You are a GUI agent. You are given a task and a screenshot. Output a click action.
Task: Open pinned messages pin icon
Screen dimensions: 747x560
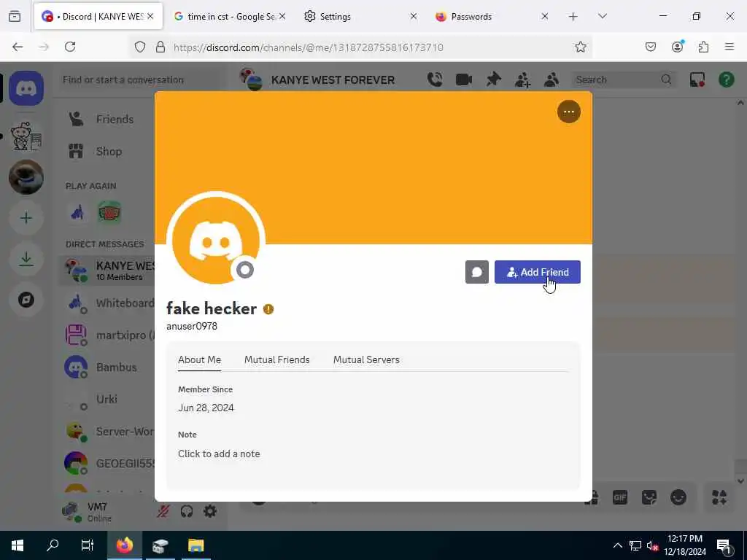(x=493, y=79)
